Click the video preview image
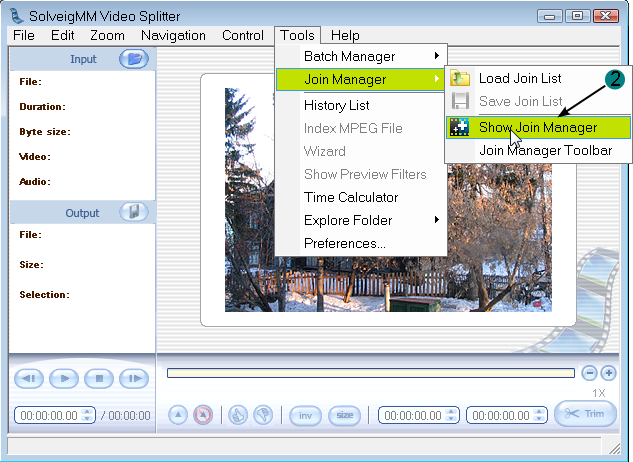 388,200
